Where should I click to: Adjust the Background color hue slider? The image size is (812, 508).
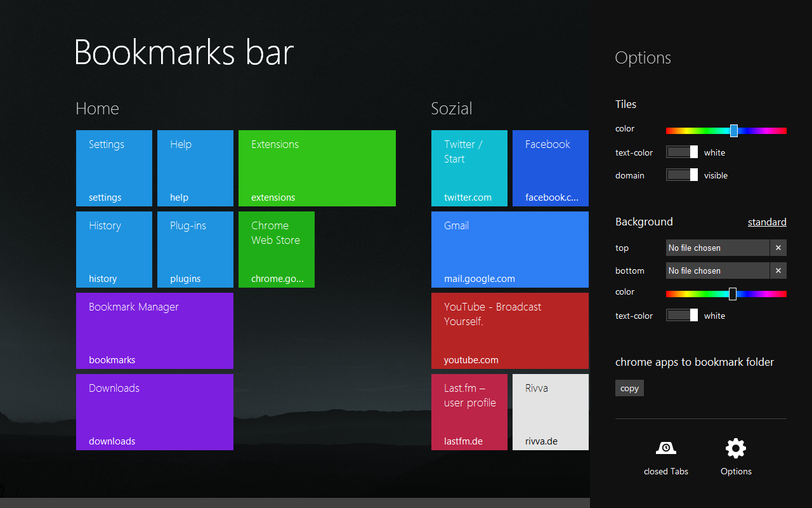(726, 294)
